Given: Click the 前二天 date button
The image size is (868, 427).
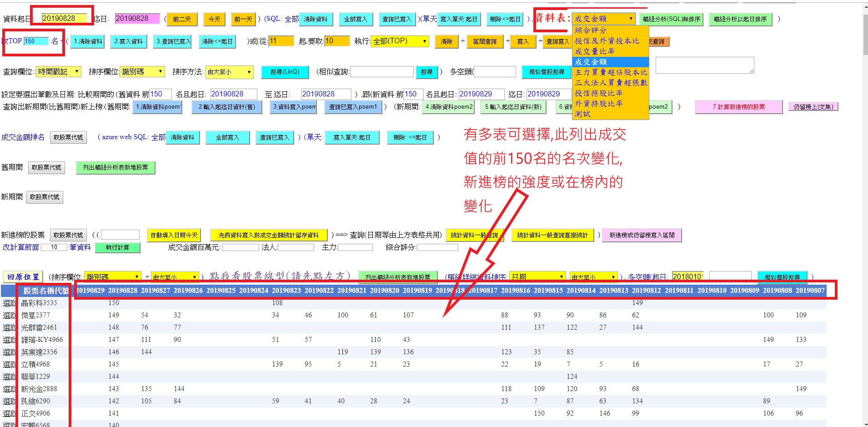Looking at the screenshot, I should tap(182, 19).
